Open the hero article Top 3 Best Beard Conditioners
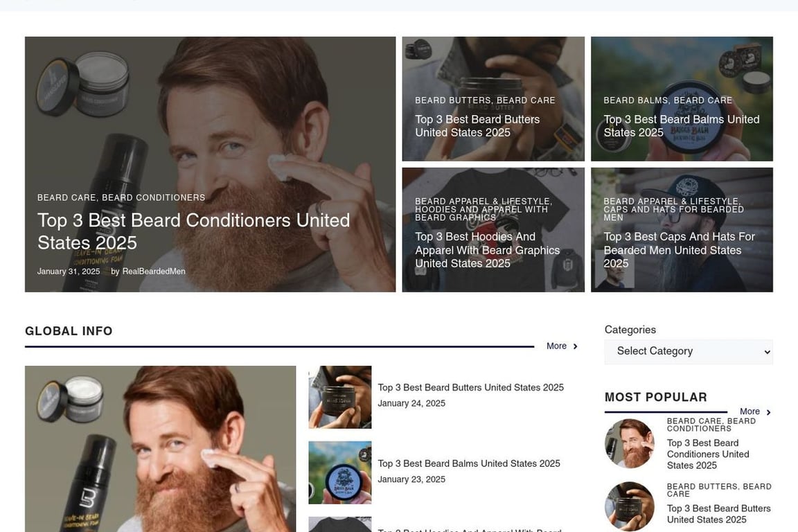Screen dimensions: 798x532 193,231
